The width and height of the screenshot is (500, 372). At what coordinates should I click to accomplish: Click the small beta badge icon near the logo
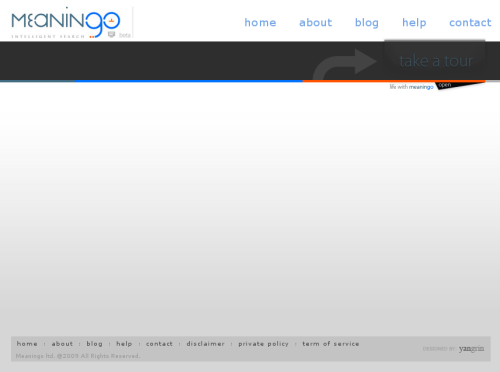click(x=111, y=34)
